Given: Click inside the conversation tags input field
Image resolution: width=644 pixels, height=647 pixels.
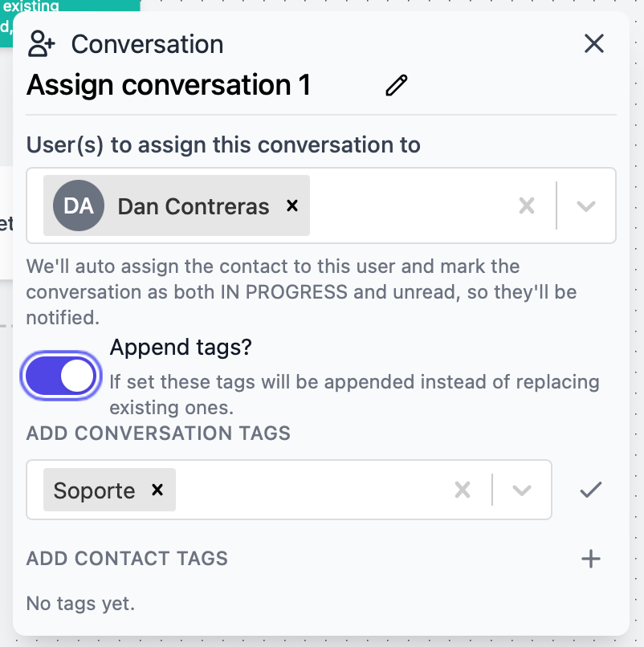Looking at the screenshot, I should (x=321, y=490).
